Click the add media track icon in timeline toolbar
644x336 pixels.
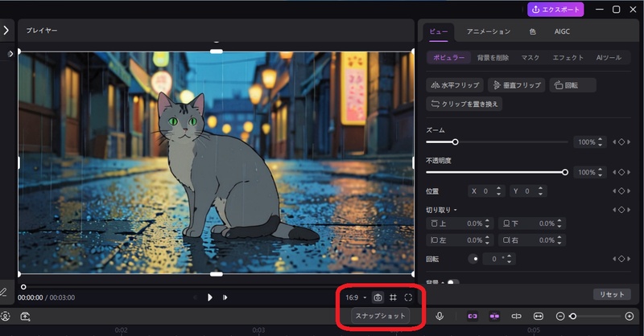[25, 317]
